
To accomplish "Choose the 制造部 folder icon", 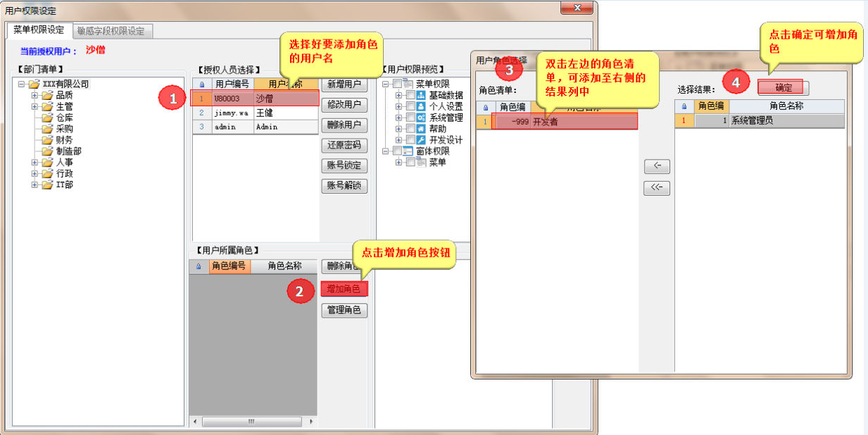I will (x=47, y=151).
